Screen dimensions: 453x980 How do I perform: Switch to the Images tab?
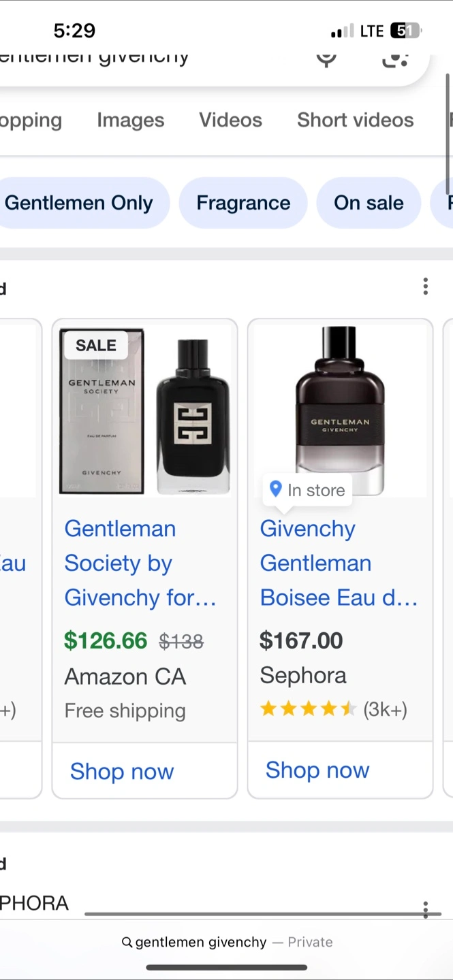pyautogui.click(x=130, y=120)
